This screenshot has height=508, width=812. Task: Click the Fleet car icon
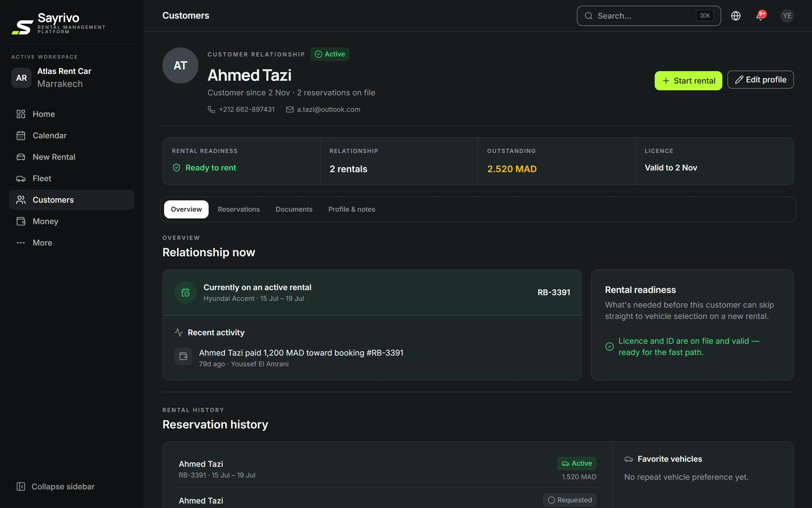pyautogui.click(x=21, y=178)
